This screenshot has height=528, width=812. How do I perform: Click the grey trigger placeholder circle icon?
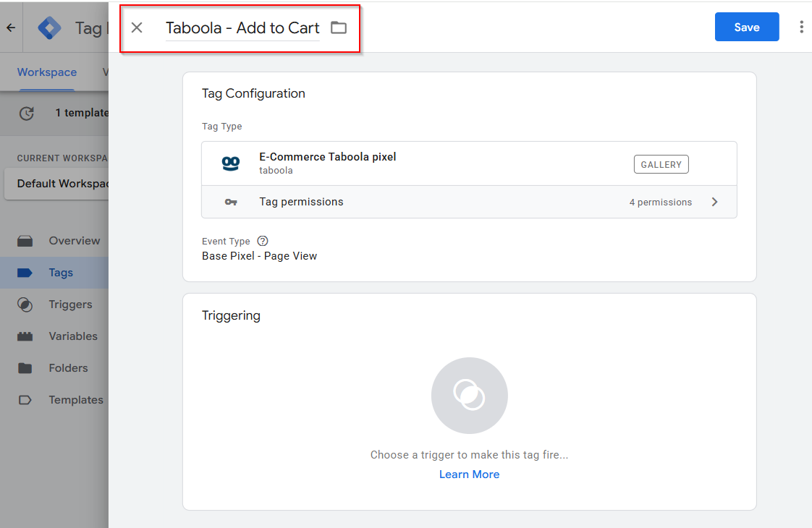click(x=469, y=396)
